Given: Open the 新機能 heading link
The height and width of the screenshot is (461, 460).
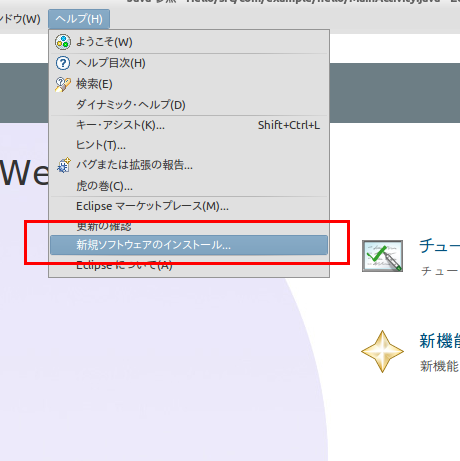Looking at the screenshot, I should [x=439, y=341].
